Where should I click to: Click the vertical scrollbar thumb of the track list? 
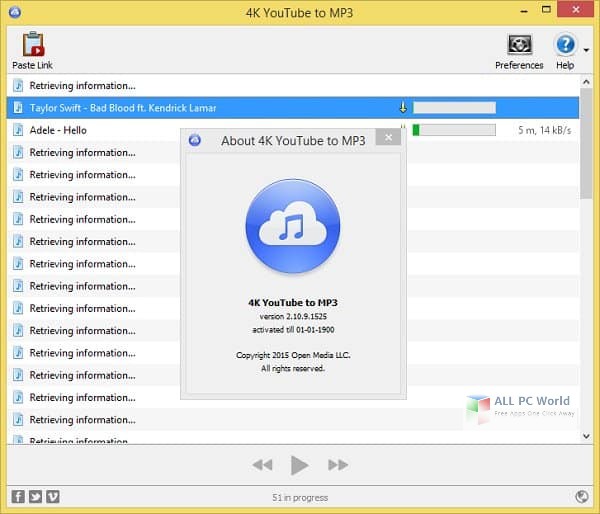tap(586, 144)
